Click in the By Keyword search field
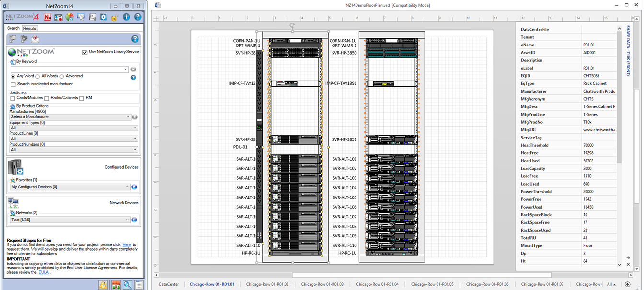 click(69, 70)
